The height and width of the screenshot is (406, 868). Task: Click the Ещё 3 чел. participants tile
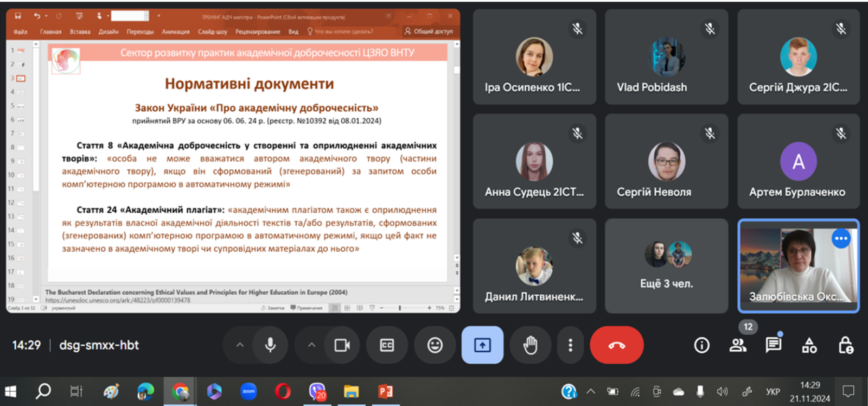[x=666, y=266]
